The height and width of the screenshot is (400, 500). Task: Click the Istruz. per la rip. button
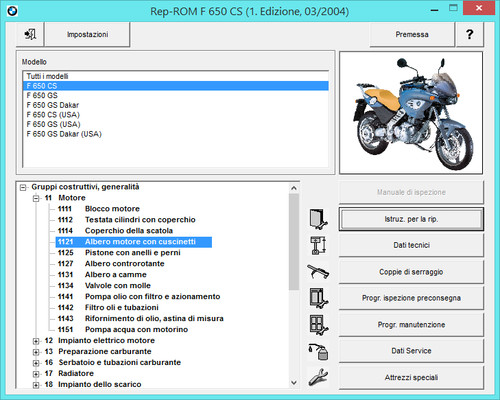point(411,219)
